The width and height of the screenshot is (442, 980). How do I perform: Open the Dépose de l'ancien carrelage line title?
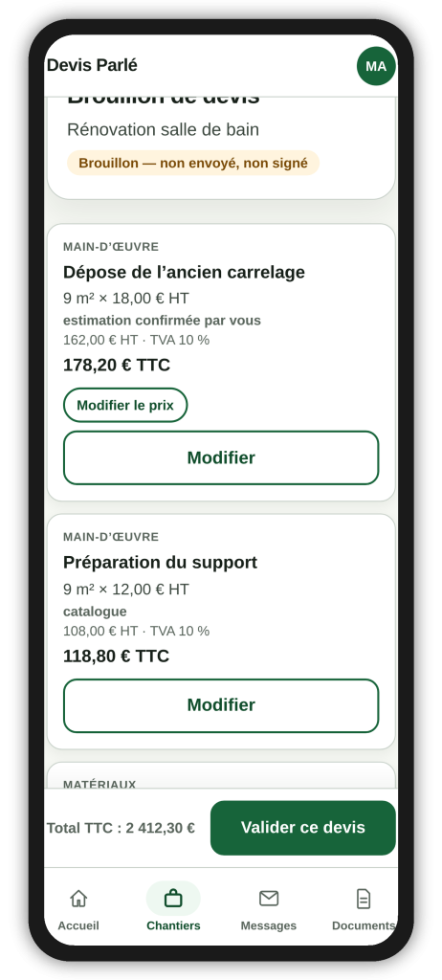tap(184, 273)
